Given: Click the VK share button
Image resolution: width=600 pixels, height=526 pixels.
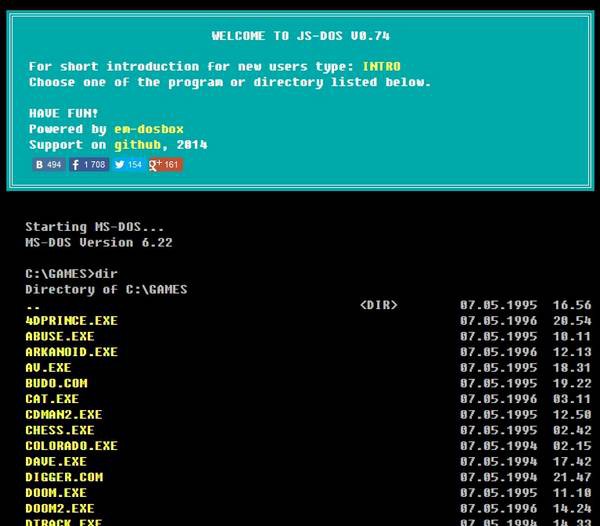Looking at the screenshot, I should 48,164.
